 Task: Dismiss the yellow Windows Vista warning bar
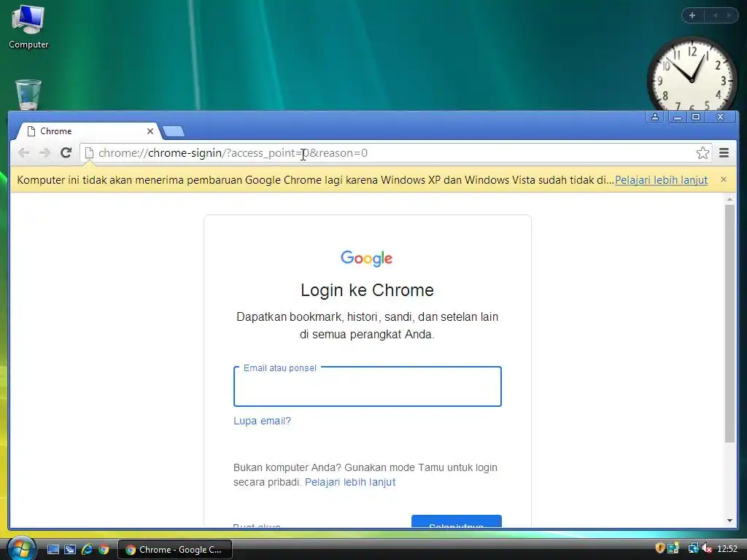[724, 179]
